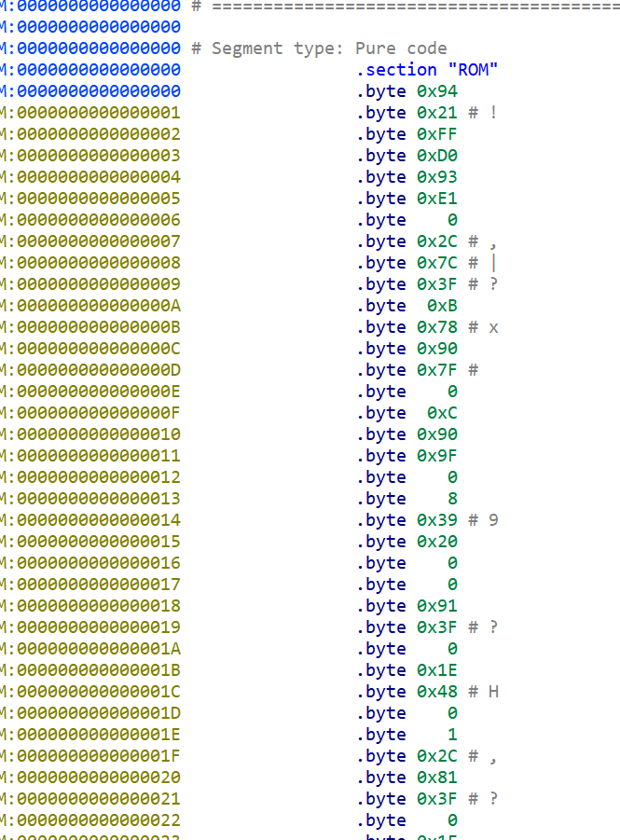Select .byte 1 at address 1E
Image resolution: width=620 pixels, height=840 pixels.
point(406,734)
